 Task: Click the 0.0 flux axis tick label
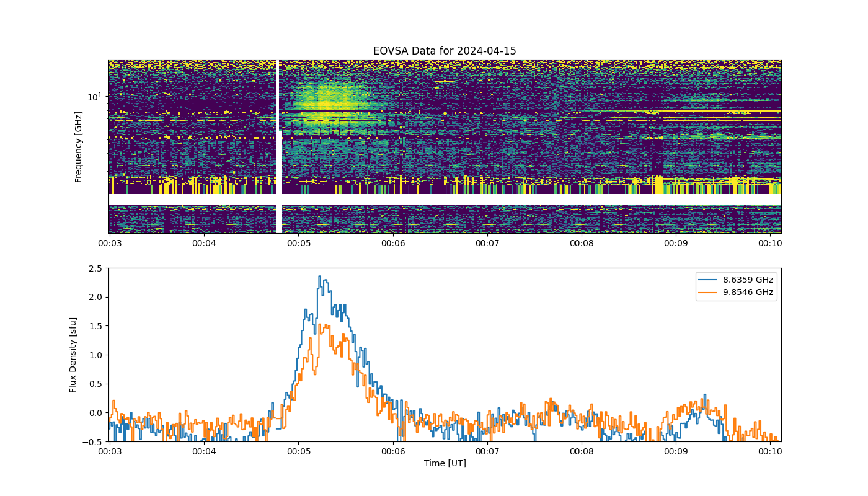pos(96,413)
